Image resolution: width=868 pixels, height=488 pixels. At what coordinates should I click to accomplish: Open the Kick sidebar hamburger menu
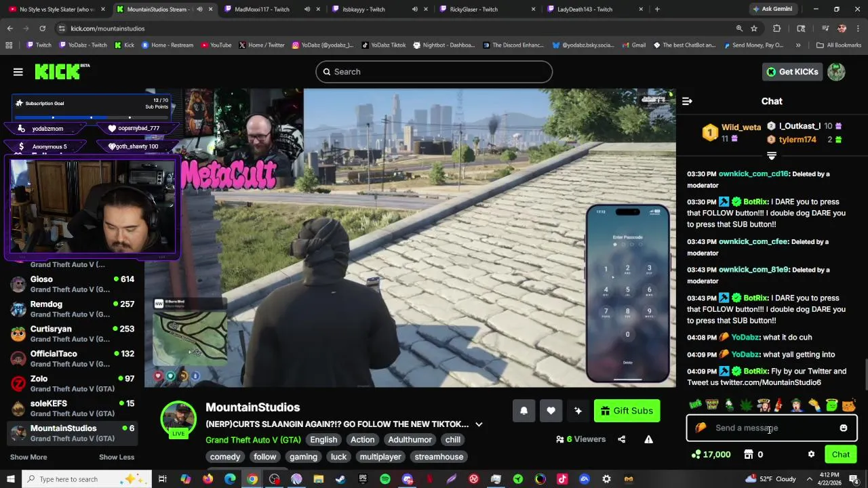click(18, 72)
